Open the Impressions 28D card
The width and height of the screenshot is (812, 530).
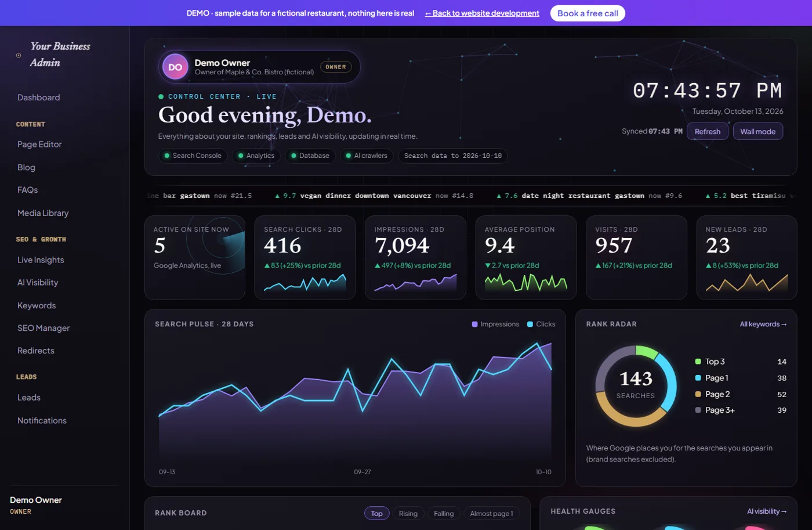pos(415,258)
